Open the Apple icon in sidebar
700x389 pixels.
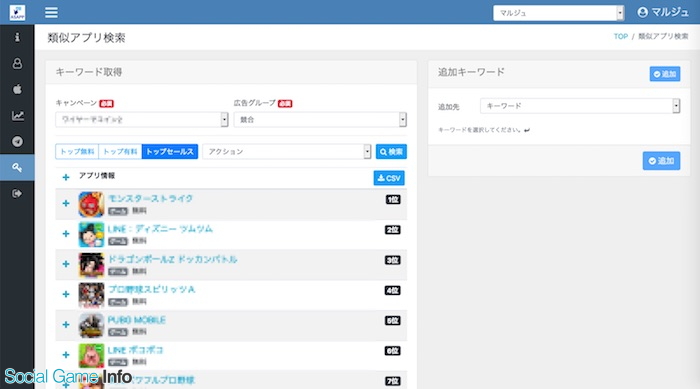point(17,89)
